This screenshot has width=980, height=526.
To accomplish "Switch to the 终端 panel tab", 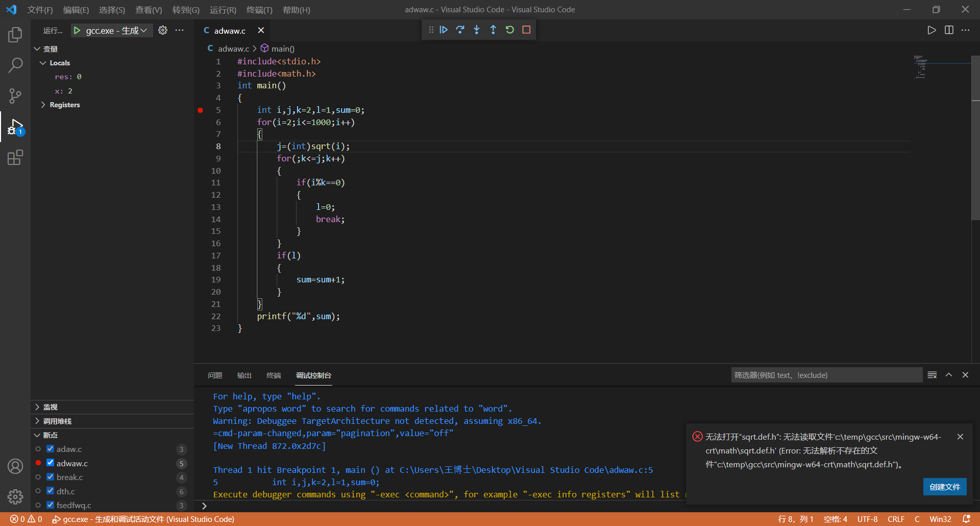I will pos(274,375).
